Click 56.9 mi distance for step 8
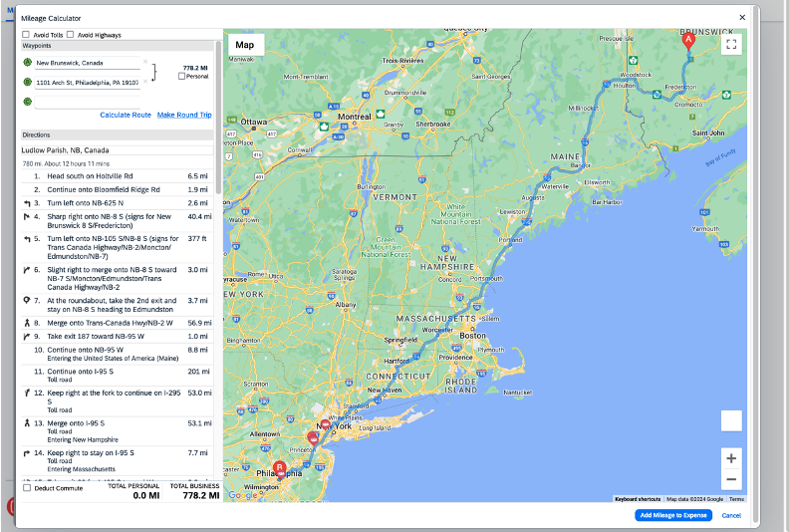The height and width of the screenshot is (532, 789). point(199,323)
